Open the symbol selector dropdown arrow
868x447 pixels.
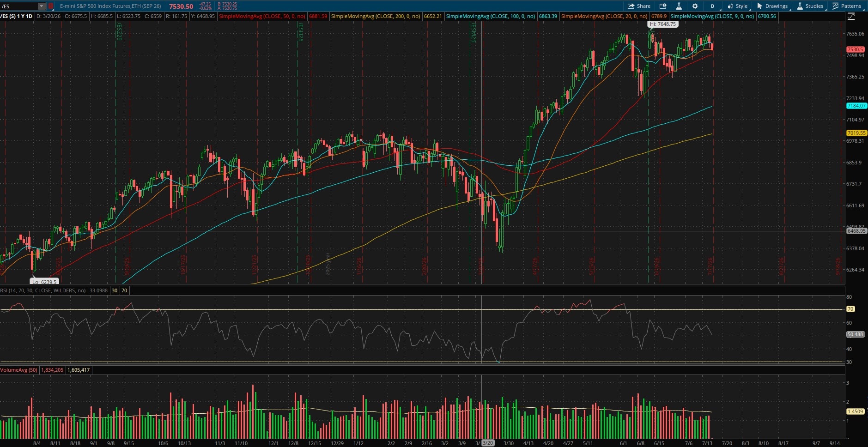42,6
